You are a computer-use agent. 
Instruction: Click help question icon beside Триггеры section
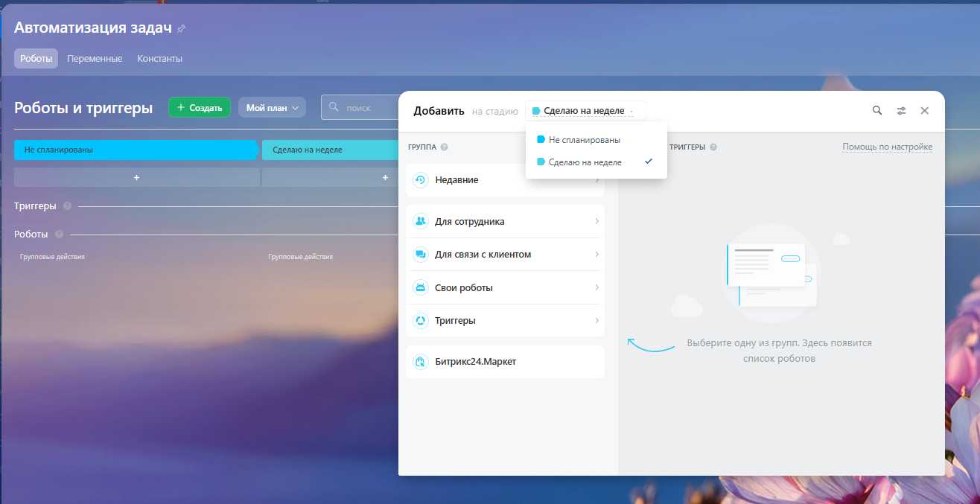67,206
